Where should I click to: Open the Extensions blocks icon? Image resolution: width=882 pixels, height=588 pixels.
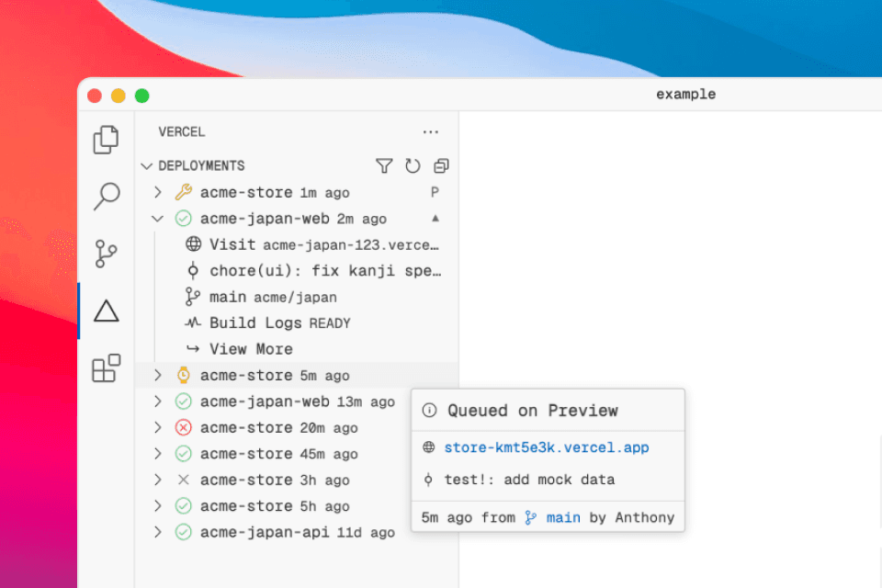coord(107,367)
